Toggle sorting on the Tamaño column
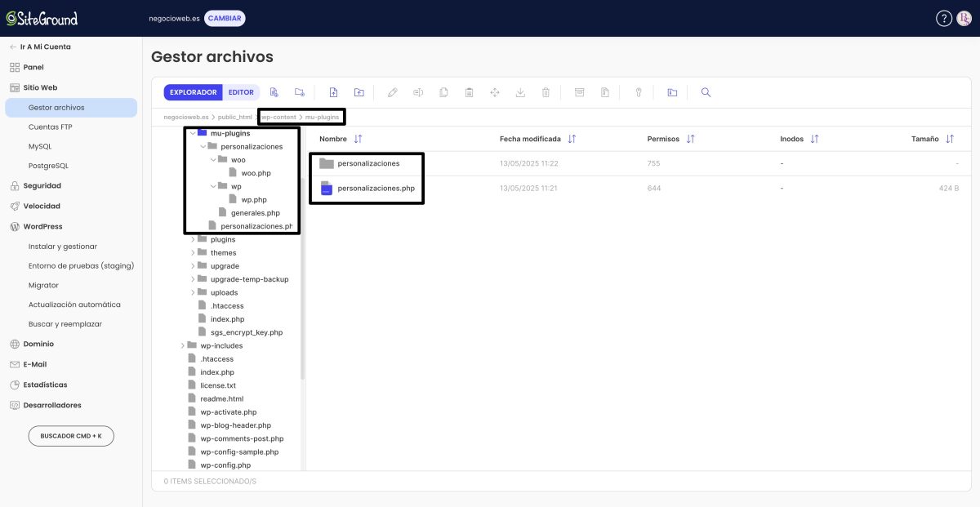This screenshot has height=507, width=980. [x=948, y=139]
